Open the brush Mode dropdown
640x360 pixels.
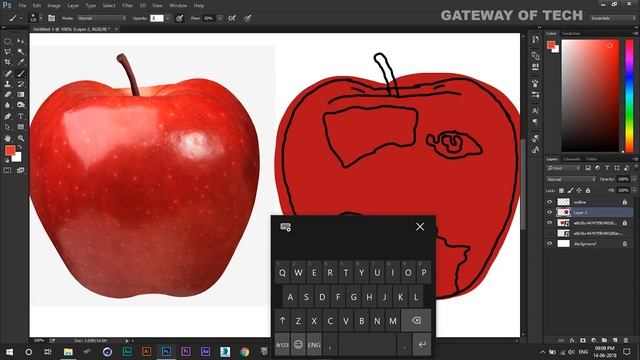tap(102, 18)
